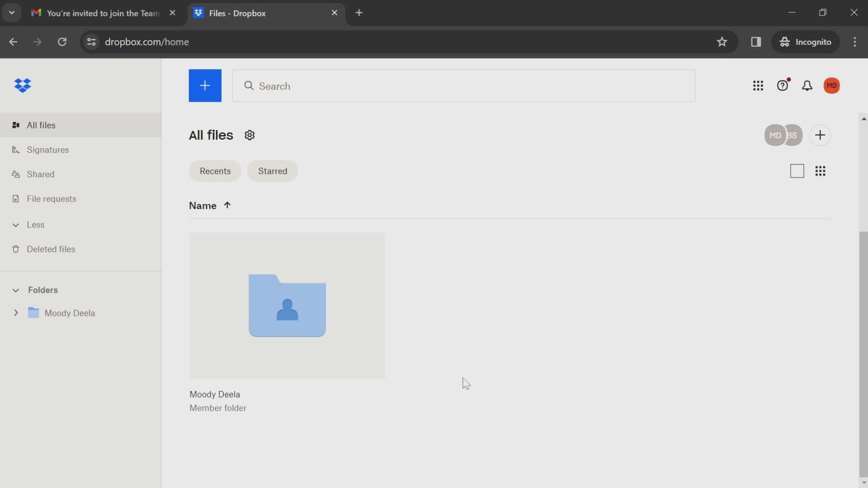Switch to large single-item view
This screenshot has height=488, width=868.
point(797,171)
